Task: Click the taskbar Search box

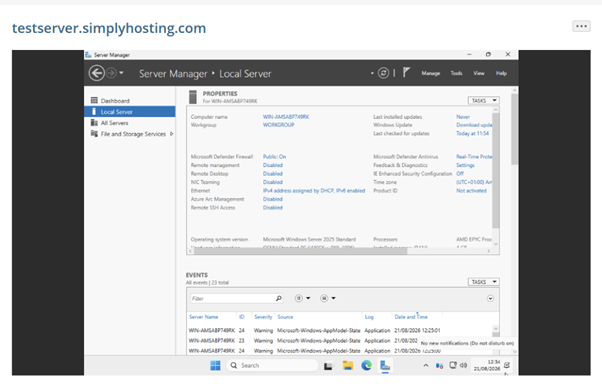Action: pos(272,366)
